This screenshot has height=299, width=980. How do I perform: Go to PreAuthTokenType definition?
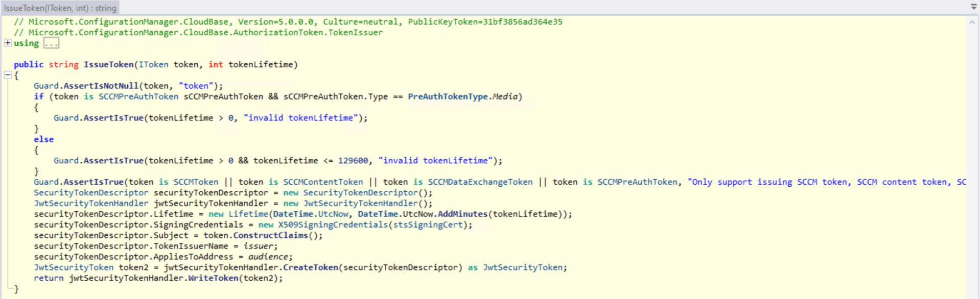[x=448, y=96]
